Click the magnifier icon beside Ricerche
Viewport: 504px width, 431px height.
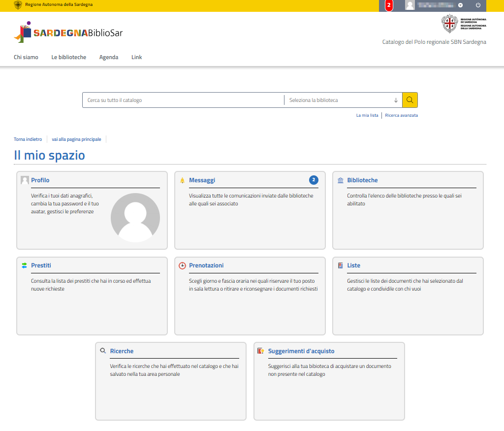pos(103,351)
